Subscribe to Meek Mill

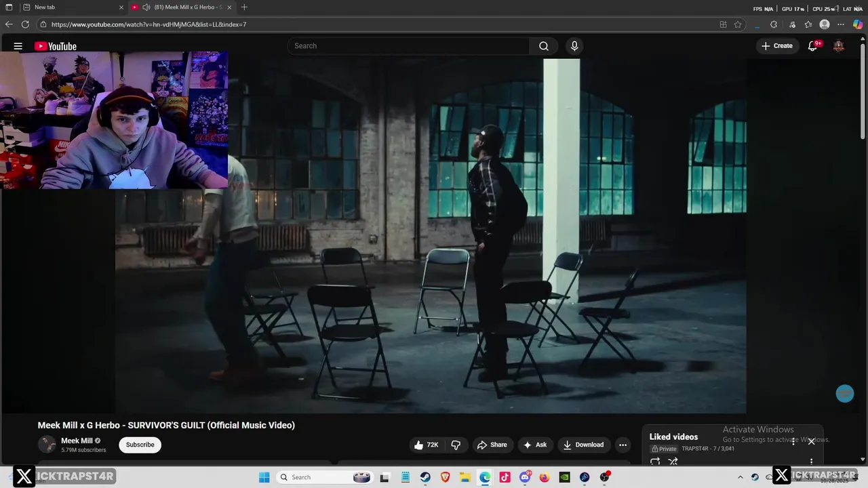(x=140, y=445)
